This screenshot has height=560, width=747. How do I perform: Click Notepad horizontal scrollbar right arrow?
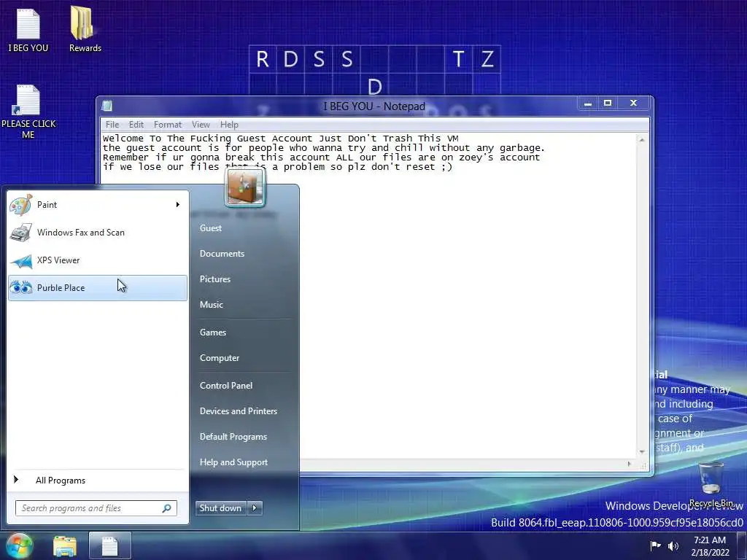pyautogui.click(x=630, y=464)
